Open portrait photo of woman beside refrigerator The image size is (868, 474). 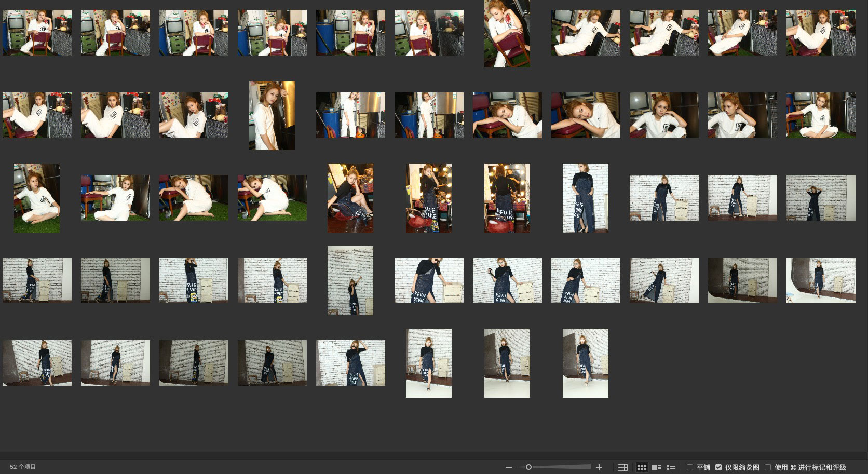(272, 115)
